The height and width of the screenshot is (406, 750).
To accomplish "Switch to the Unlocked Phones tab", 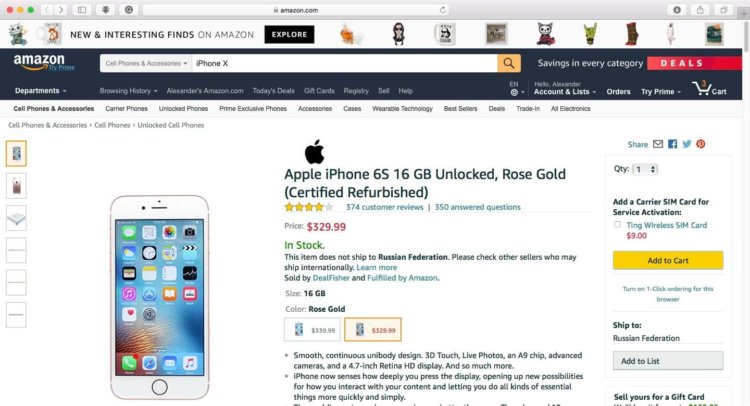I will pos(183,109).
